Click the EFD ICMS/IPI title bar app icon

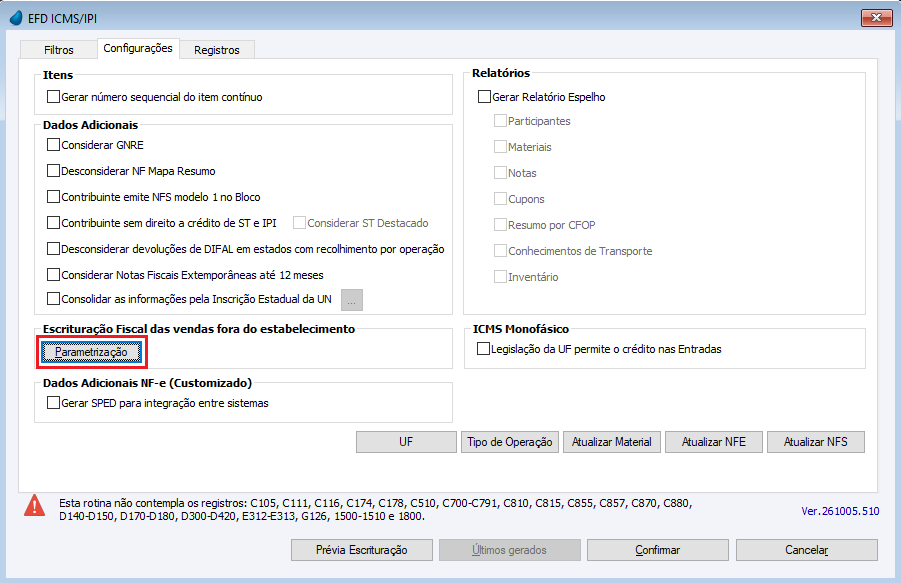[x=16, y=18]
